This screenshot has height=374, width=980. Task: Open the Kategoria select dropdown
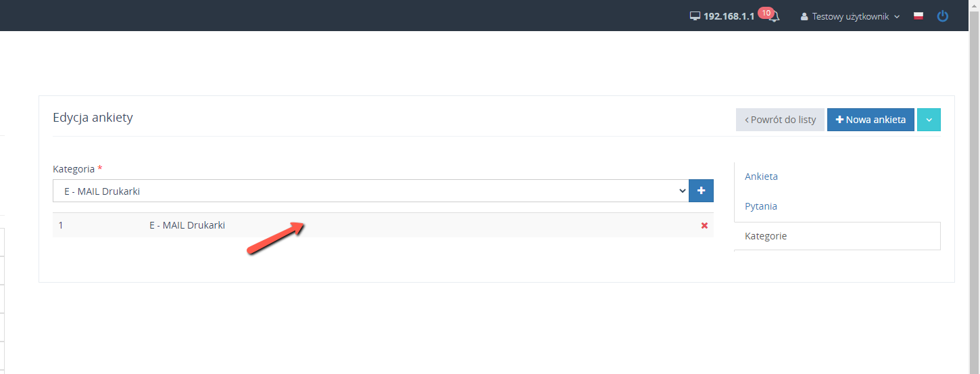[370, 191]
